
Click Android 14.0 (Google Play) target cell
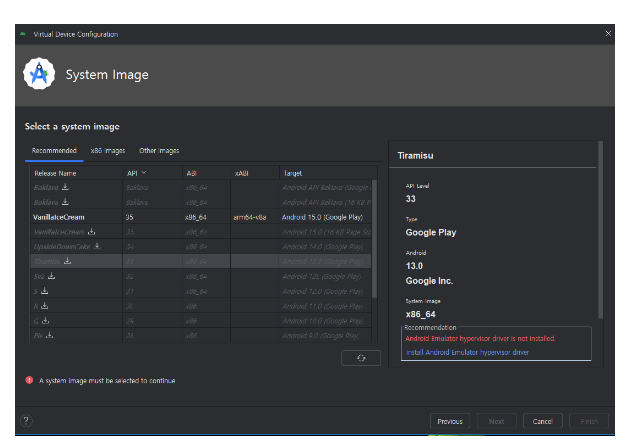coord(322,247)
